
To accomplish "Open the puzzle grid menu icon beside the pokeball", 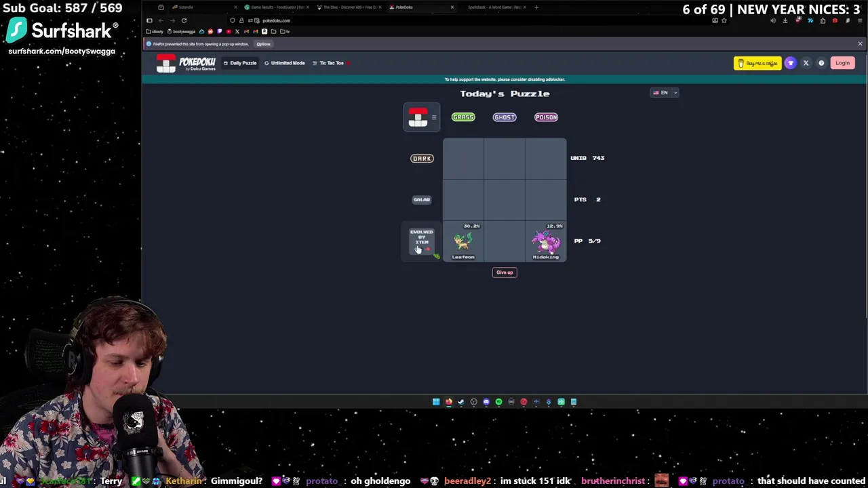I will point(434,117).
